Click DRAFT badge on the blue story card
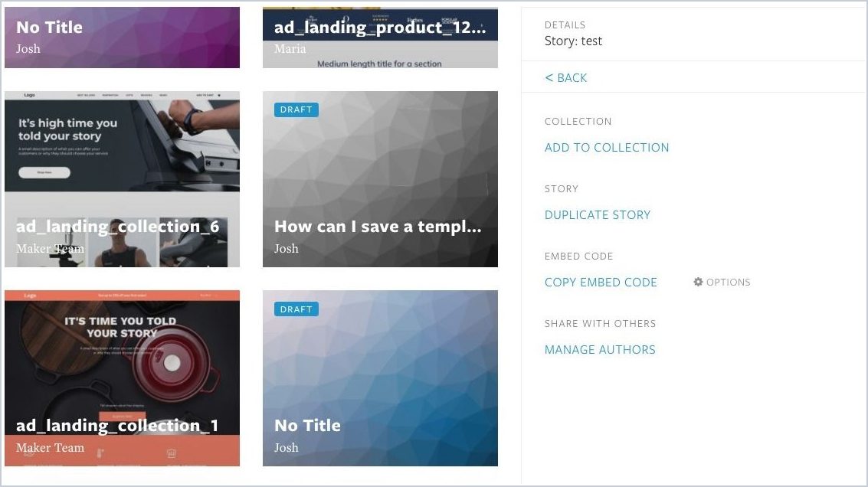 coord(296,309)
